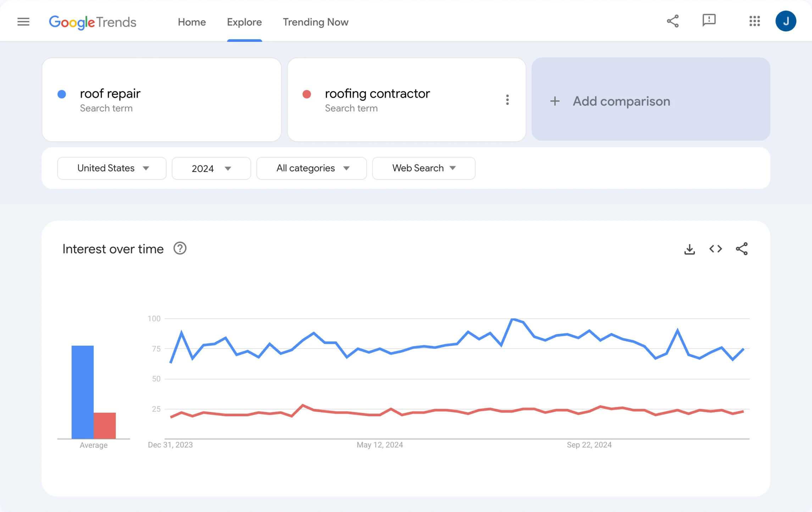The width and height of the screenshot is (812, 512).
Task: Click the account avatar J
Action: [785, 21]
